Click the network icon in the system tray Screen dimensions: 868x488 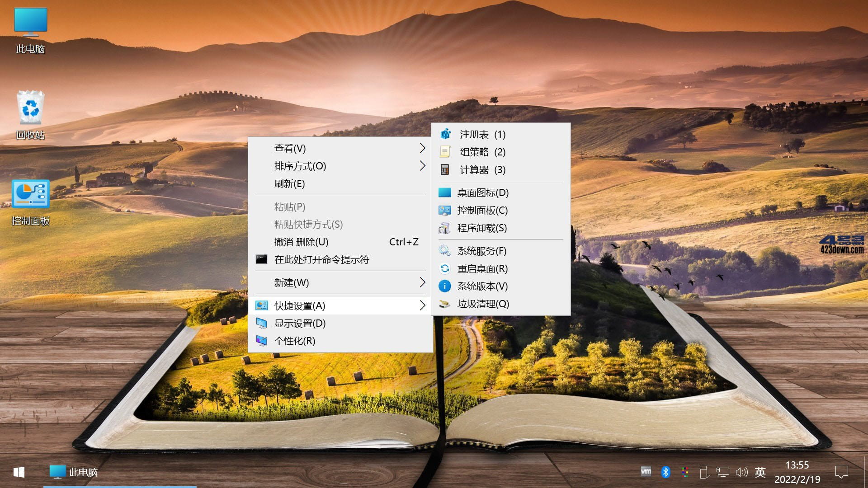click(x=723, y=472)
